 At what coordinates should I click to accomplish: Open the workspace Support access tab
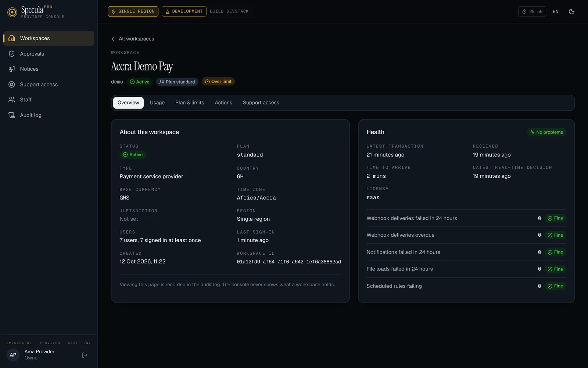(261, 103)
